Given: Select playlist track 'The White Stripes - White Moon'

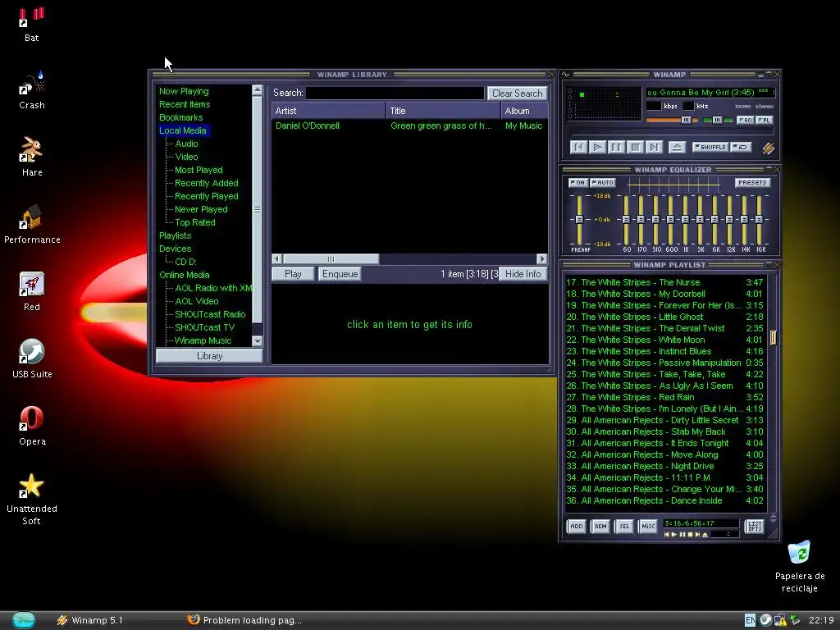Looking at the screenshot, I should (x=664, y=340).
